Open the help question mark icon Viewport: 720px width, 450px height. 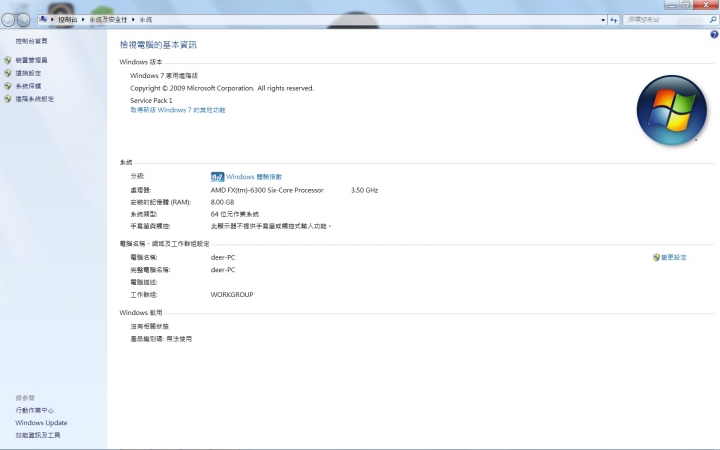[714, 34]
